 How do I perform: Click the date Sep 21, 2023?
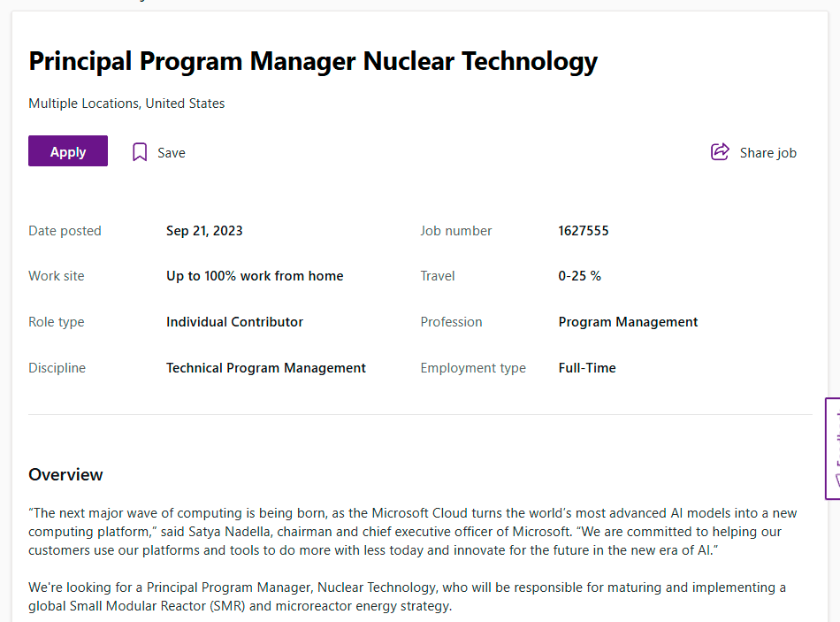(x=204, y=231)
